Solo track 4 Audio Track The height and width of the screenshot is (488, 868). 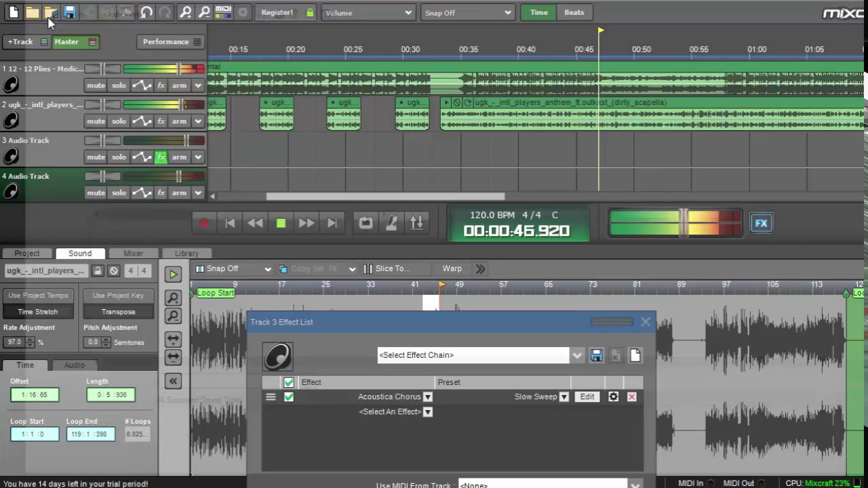pos(119,193)
